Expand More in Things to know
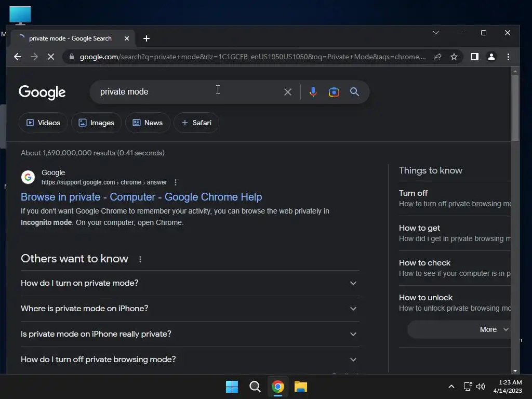The height and width of the screenshot is (399, 532). tap(459, 329)
